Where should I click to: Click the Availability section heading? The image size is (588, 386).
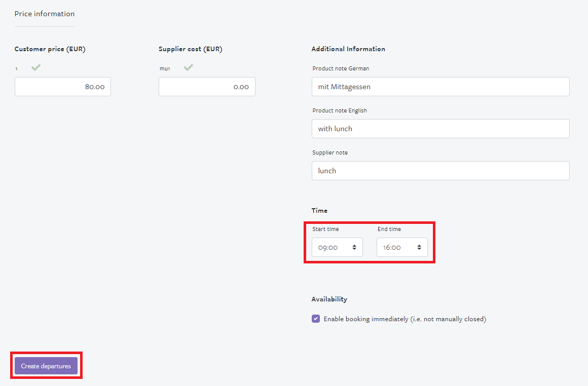pyautogui.click(x=329, y=299)
